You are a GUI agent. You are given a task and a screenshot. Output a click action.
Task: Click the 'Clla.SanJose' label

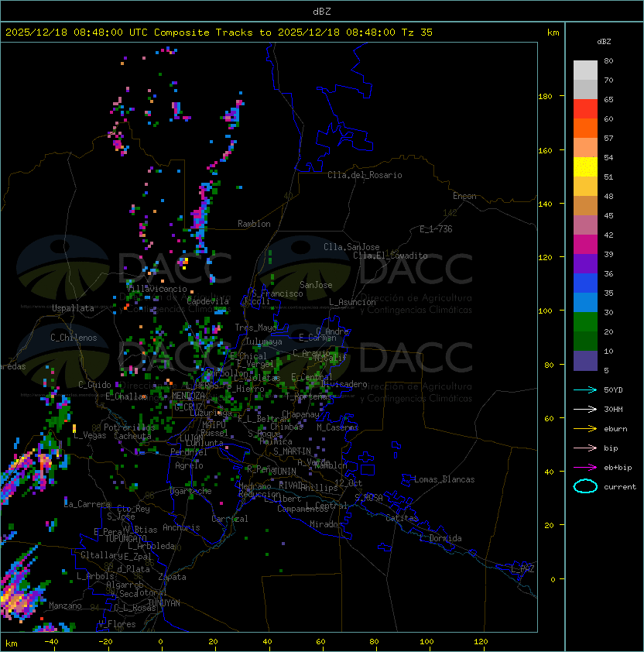351,247
